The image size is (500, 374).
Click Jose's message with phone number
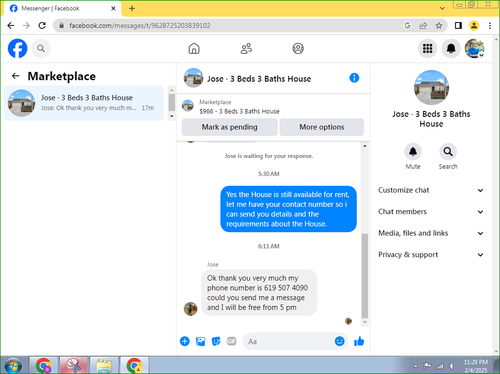(259, 293)
